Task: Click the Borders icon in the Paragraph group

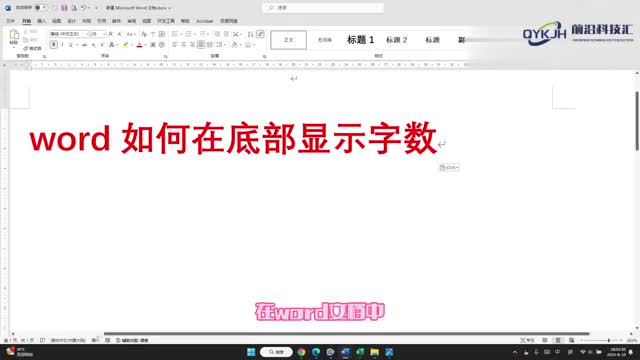Action: (248, 45)
